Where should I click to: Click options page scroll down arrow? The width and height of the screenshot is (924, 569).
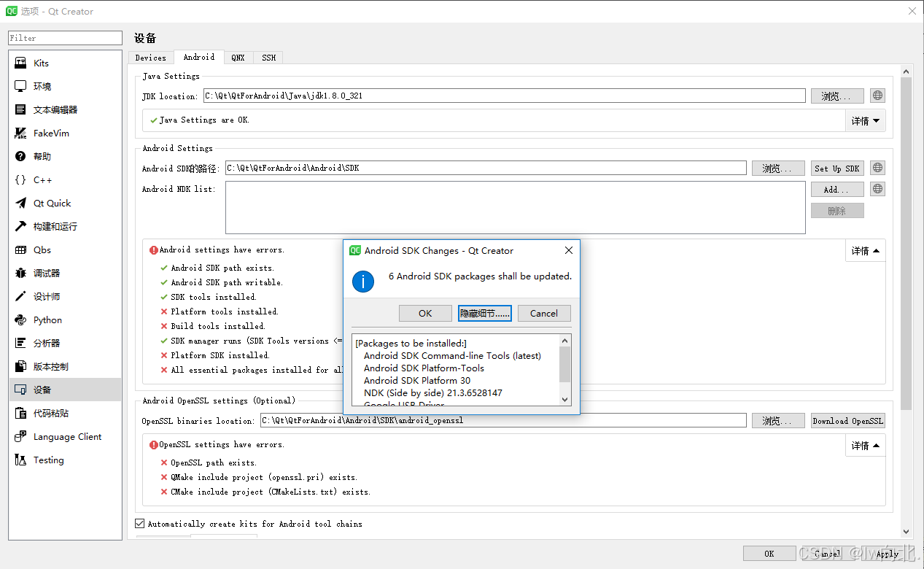point(906,533)
